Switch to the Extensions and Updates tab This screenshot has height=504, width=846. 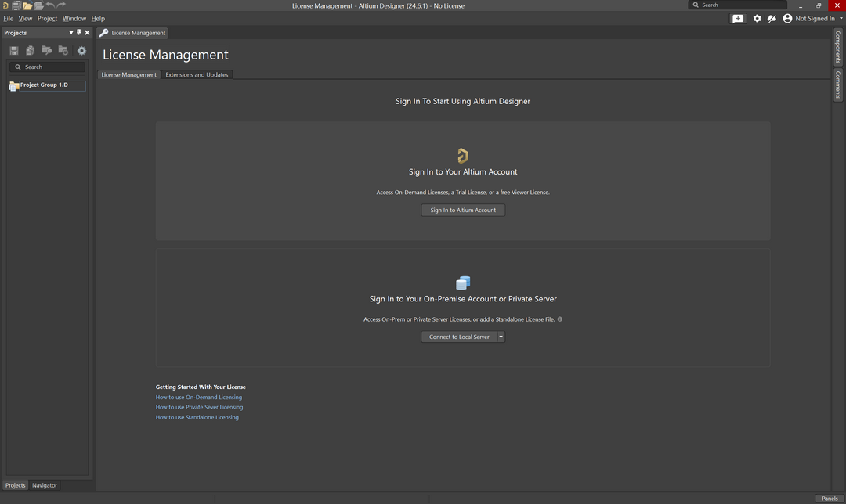tap(197, 75)
